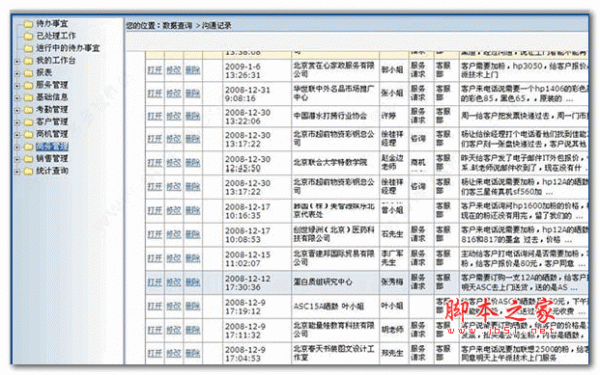Modify the 2008-12-31 9:08:16 record
600x375 pixels.
174,94
